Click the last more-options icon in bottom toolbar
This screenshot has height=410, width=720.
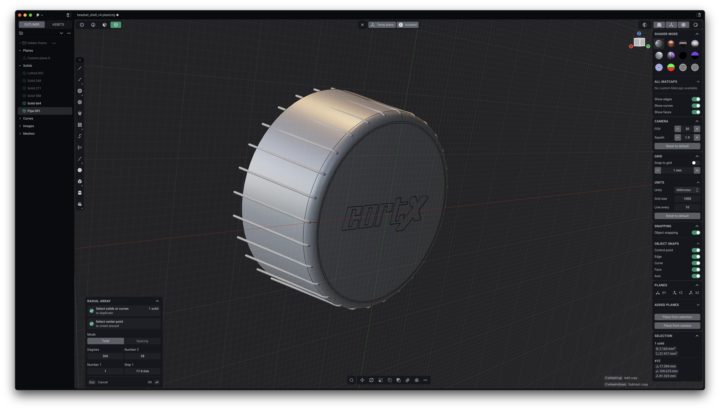(x=425, y=380)
